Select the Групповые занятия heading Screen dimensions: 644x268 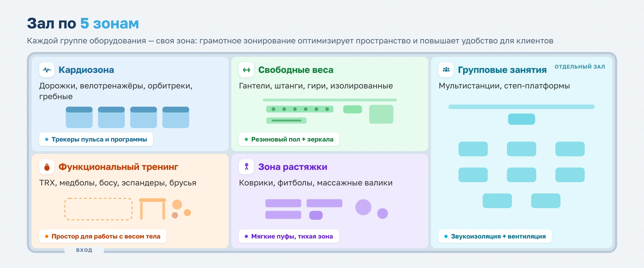502,70
